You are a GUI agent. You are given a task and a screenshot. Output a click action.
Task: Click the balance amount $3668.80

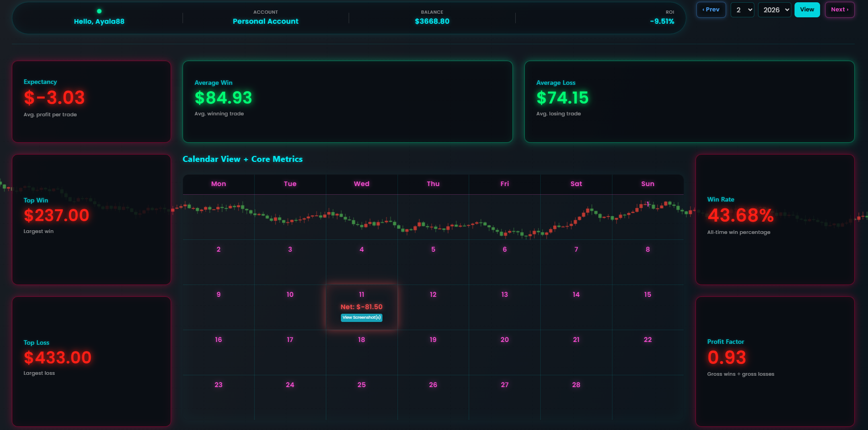[432, 21]
